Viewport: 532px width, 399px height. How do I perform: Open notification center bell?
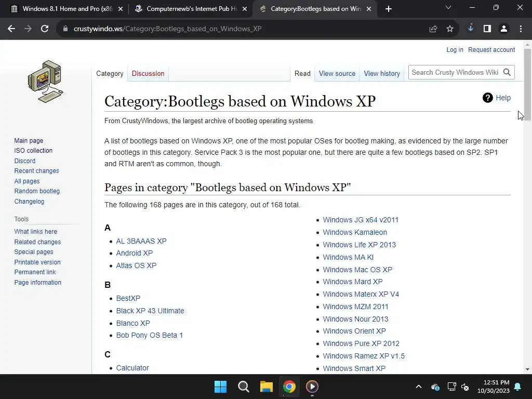tap(518, 387)
